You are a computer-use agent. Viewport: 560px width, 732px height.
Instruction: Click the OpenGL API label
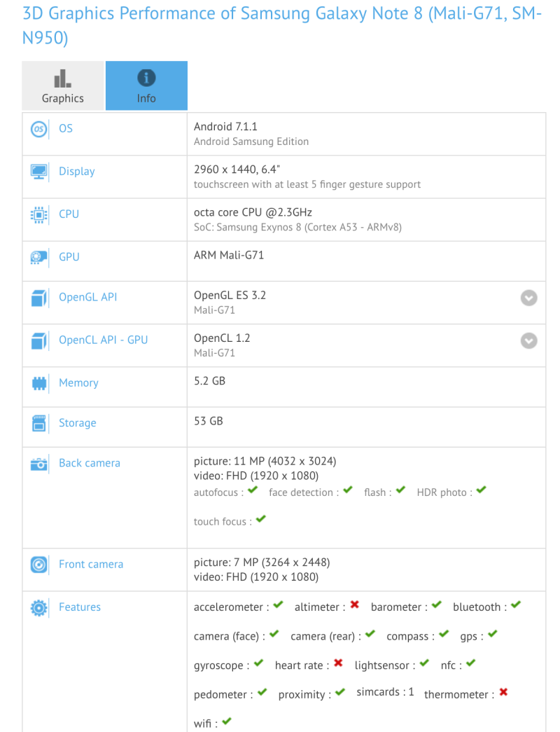point(87,297)
